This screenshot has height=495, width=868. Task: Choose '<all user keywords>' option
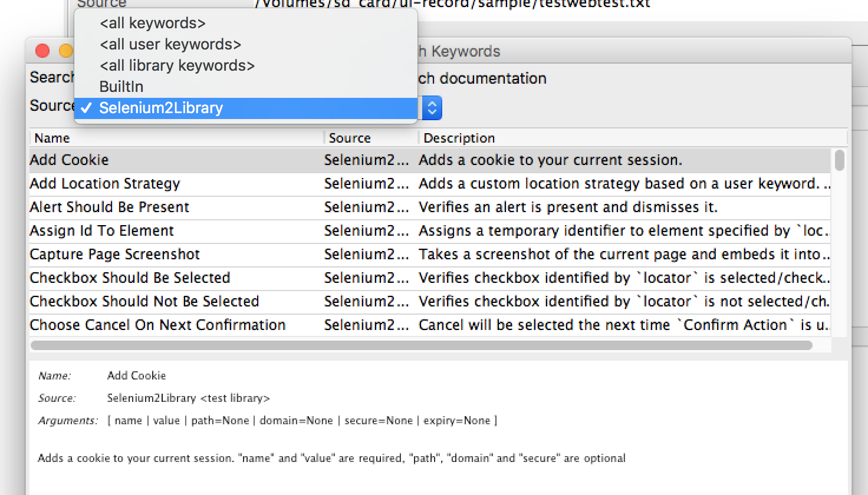pyautogui.click(x=245, y=44)
